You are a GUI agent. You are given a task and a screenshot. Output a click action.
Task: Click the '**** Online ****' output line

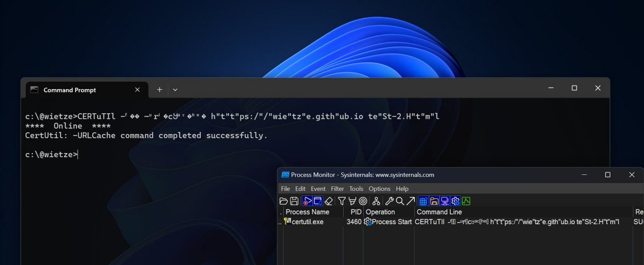[x=68, y=126]
